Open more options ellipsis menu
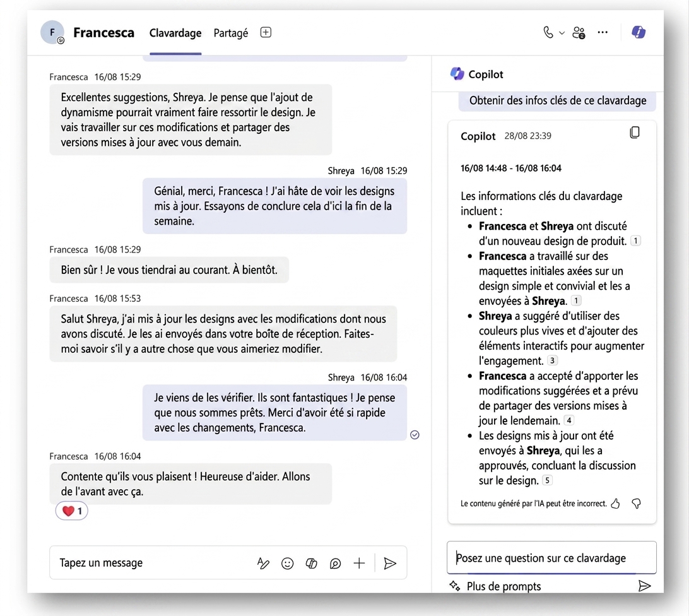 tap(603, 32)
